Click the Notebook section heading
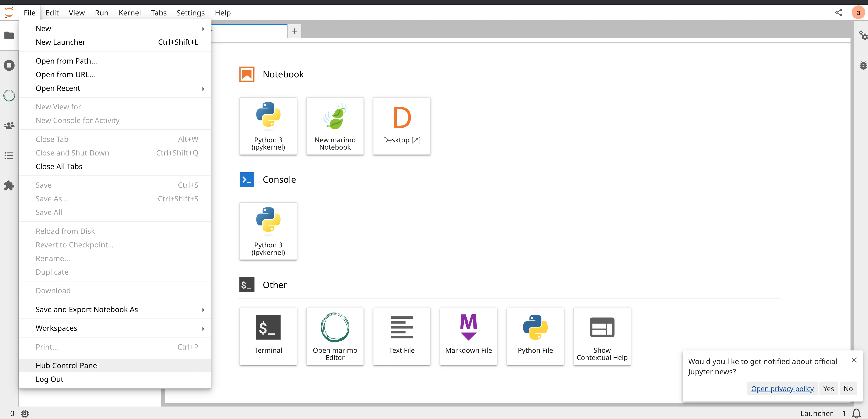 (x=283, y=74)
